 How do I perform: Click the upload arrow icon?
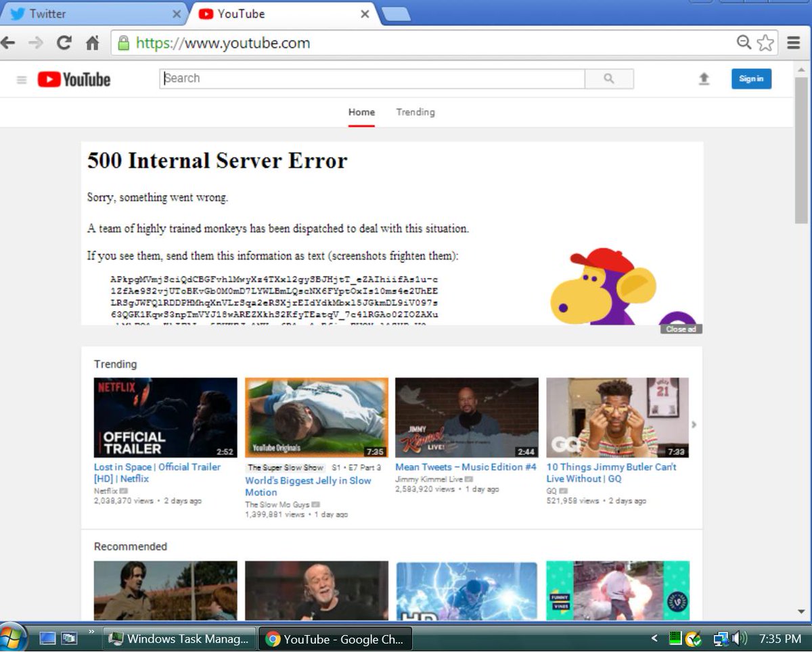[x=704, y=79]
